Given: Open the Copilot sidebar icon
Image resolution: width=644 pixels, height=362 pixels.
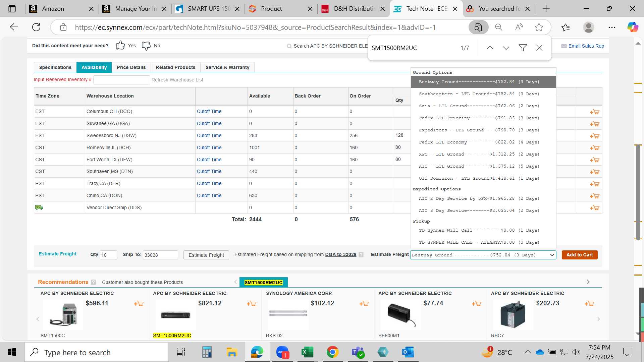Looking at the screenshot, I should pos(633,27).
